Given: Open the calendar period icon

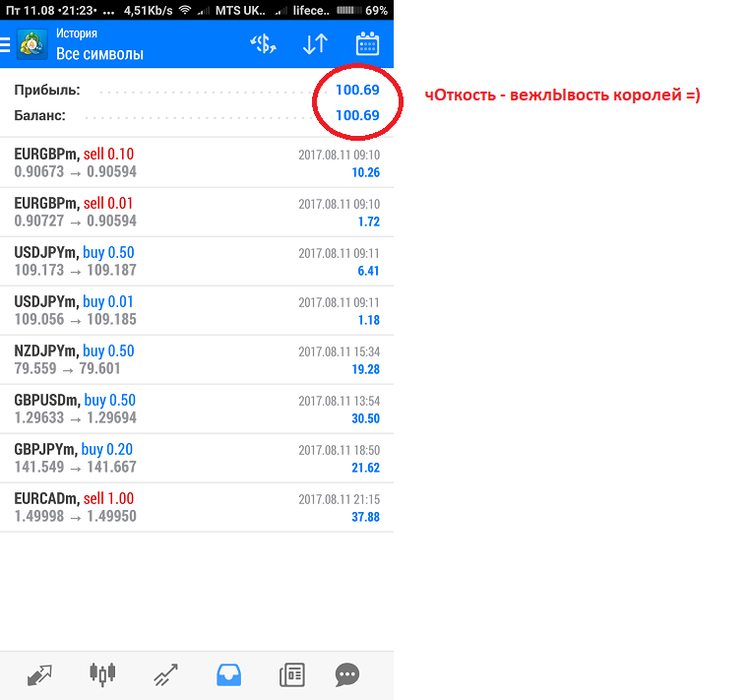Looking at the screenshot, I should [x=367, y=44].
